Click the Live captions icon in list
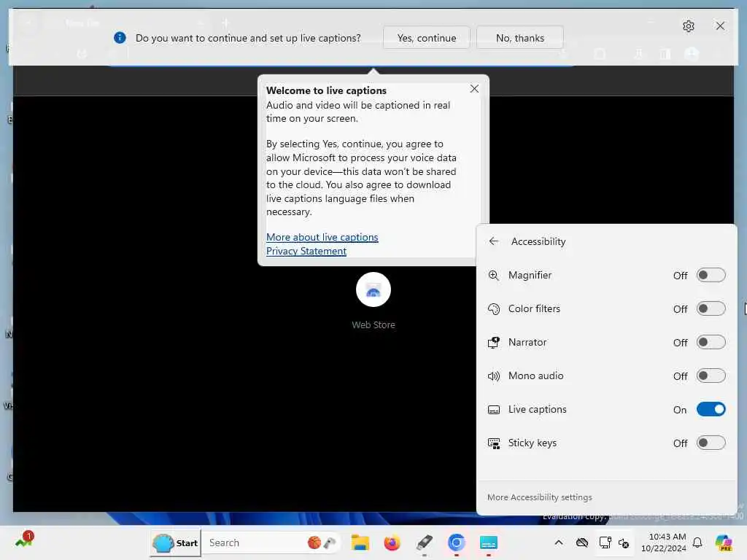 (x=494, y=410)
